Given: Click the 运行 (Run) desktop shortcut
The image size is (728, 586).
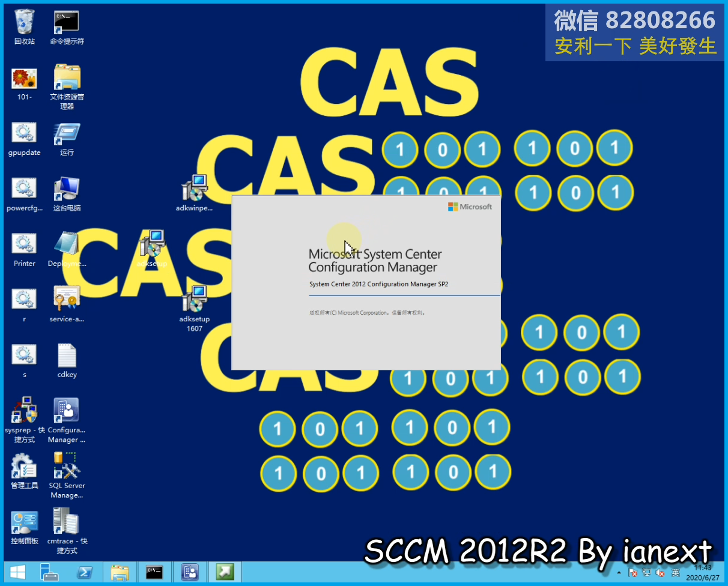Looking at the screenshot, I should point(67,139).
